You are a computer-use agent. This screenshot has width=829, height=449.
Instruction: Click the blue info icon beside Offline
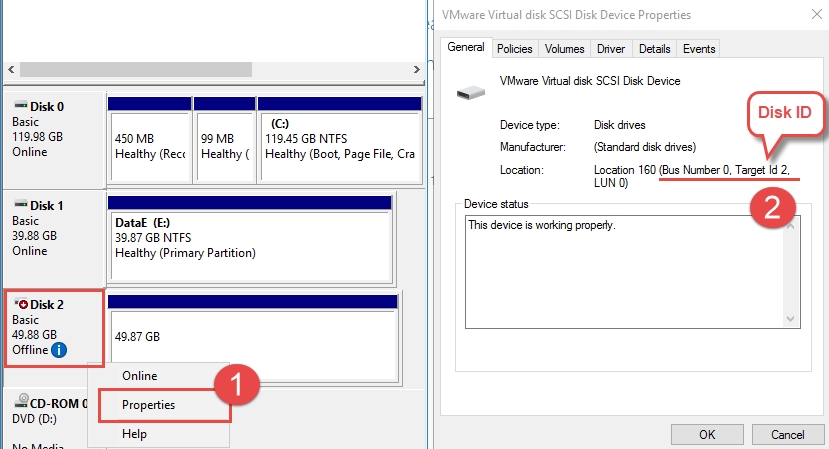pos(59,350)
